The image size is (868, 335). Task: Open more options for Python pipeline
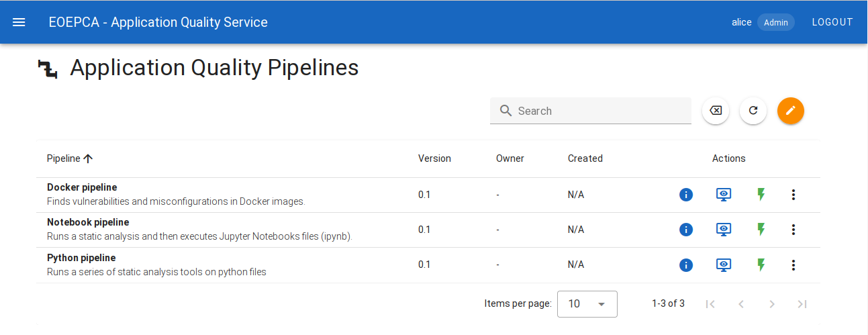793,265
